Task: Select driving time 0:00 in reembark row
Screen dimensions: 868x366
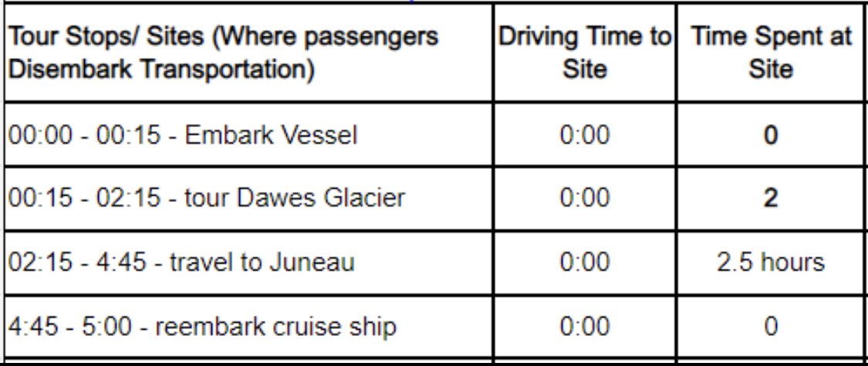Action: point(585,327)
